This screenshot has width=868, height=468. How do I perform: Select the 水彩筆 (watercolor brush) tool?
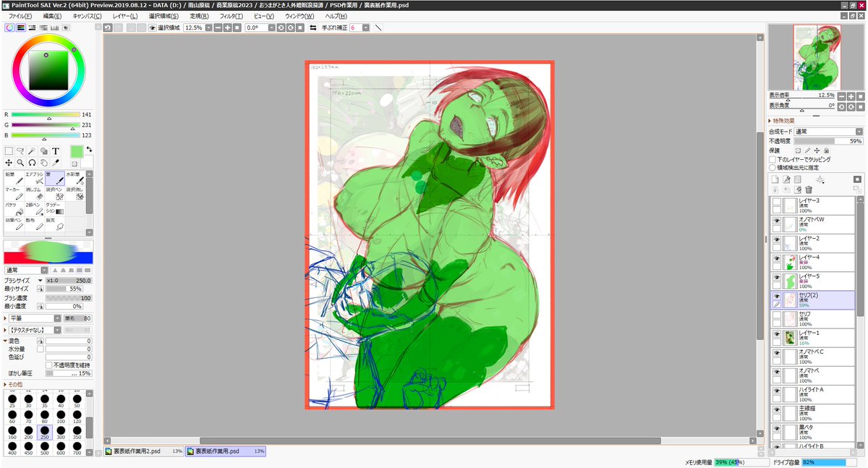click(75, 178)
